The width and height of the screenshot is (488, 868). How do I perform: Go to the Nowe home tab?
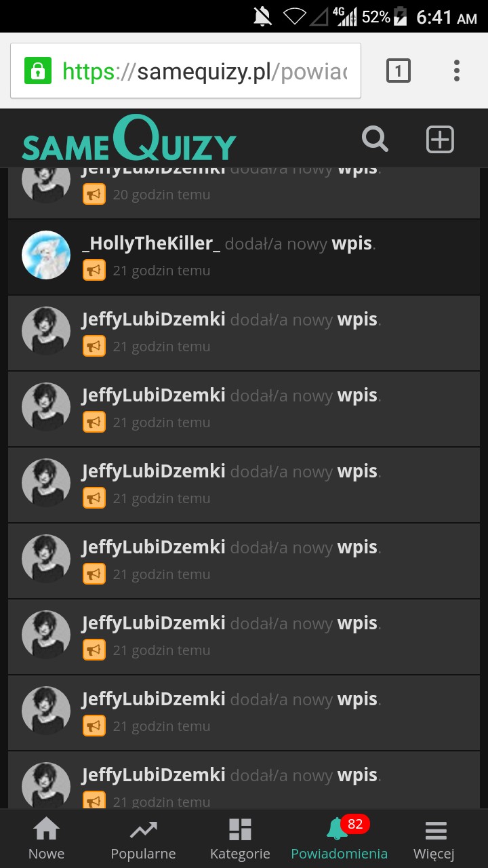coord(47,839)
